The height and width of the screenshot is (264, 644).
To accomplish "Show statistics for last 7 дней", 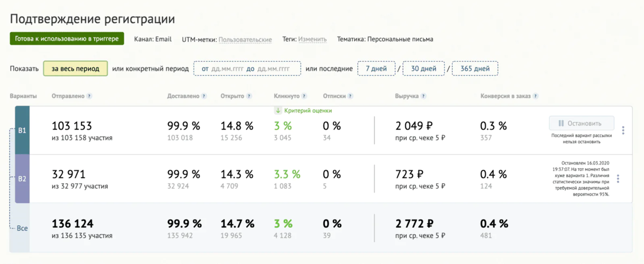I will point(376,69).
